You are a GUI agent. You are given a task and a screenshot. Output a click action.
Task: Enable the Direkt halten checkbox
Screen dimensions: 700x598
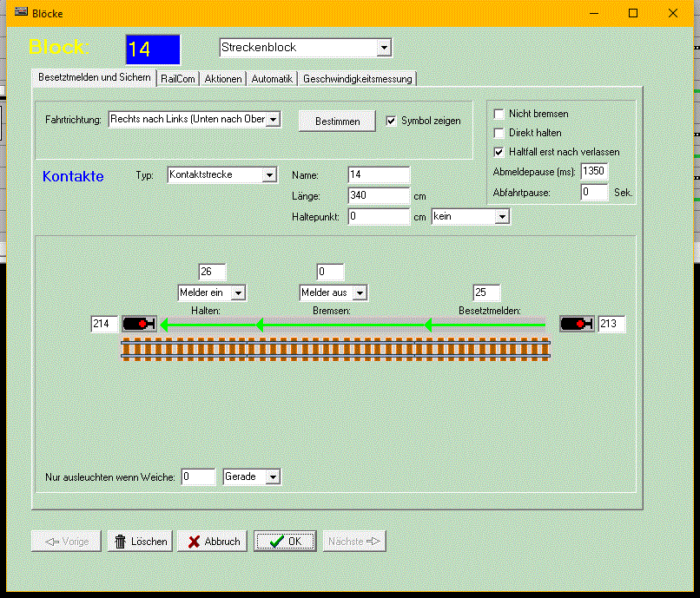(499, 133)
